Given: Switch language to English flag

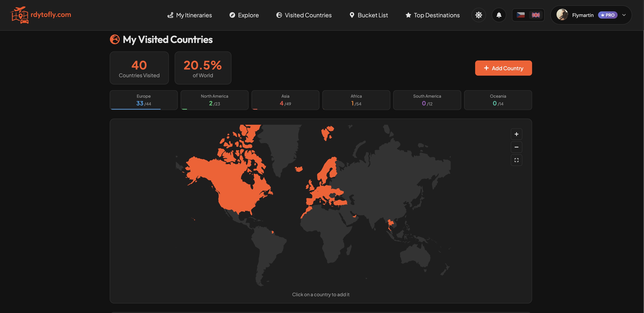Looking at the screenshot, I should pos(536,15).
